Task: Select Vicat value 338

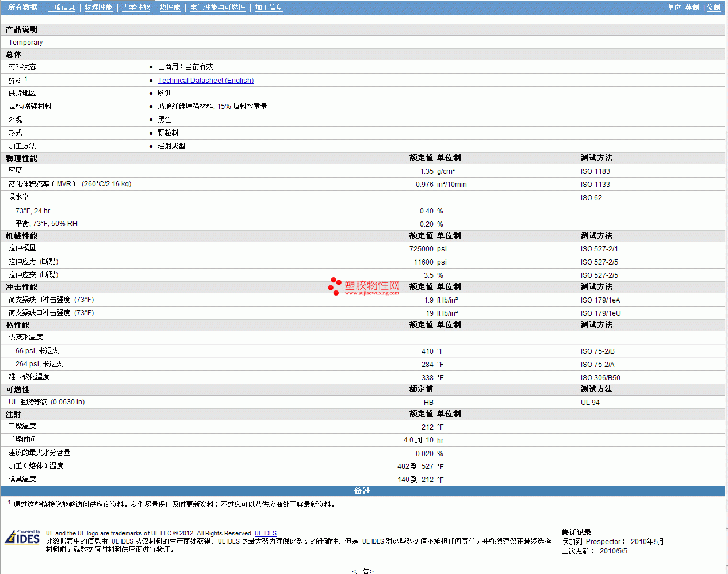Action: pyautogui.click(x=428, y=378)
